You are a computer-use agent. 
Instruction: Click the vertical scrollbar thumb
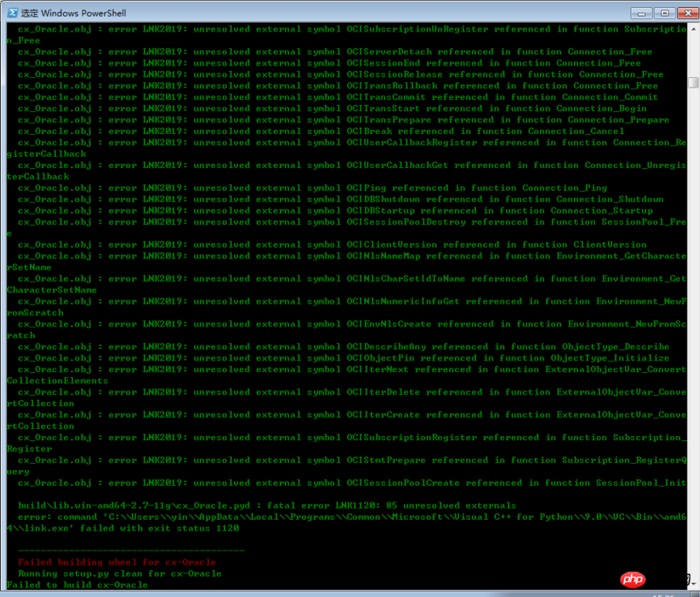[693, 82]
